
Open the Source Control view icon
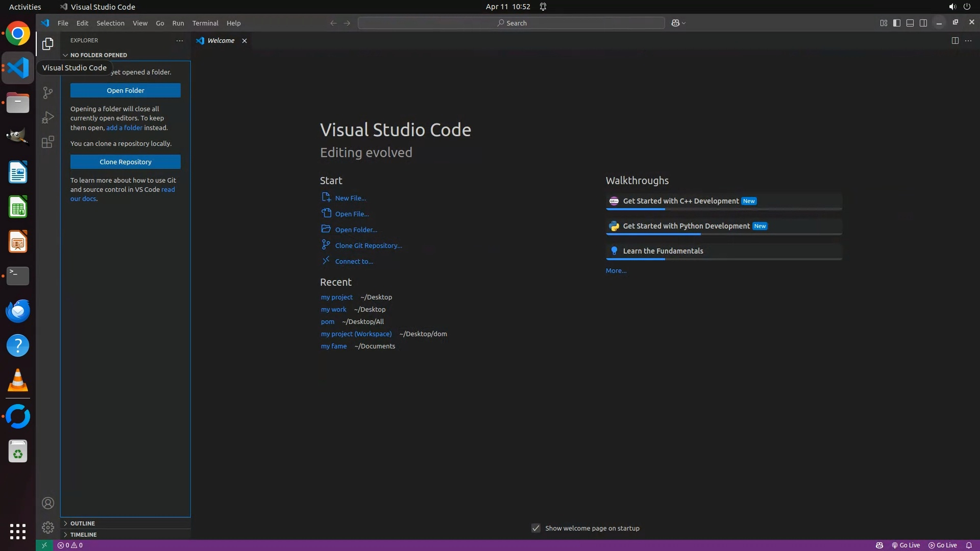(x=47, y=92)
